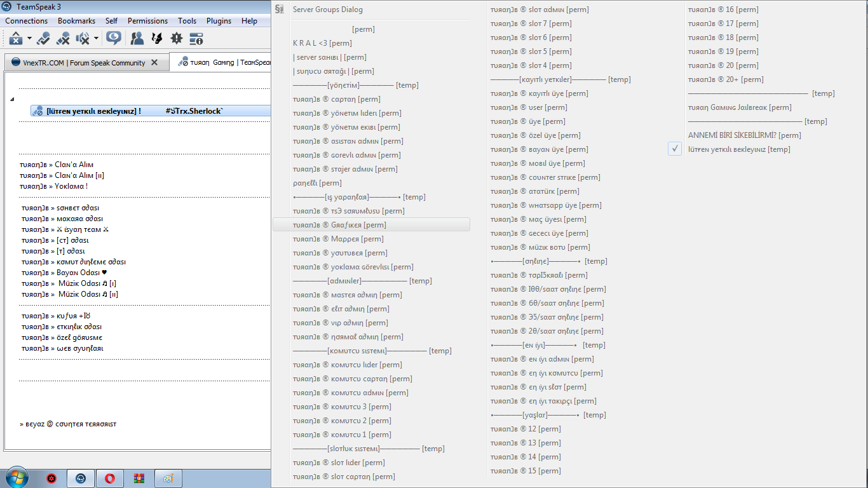Click the unsubscribe from all channels icon
The width and height of the screenshot is (868, 488).
[63, 39]
